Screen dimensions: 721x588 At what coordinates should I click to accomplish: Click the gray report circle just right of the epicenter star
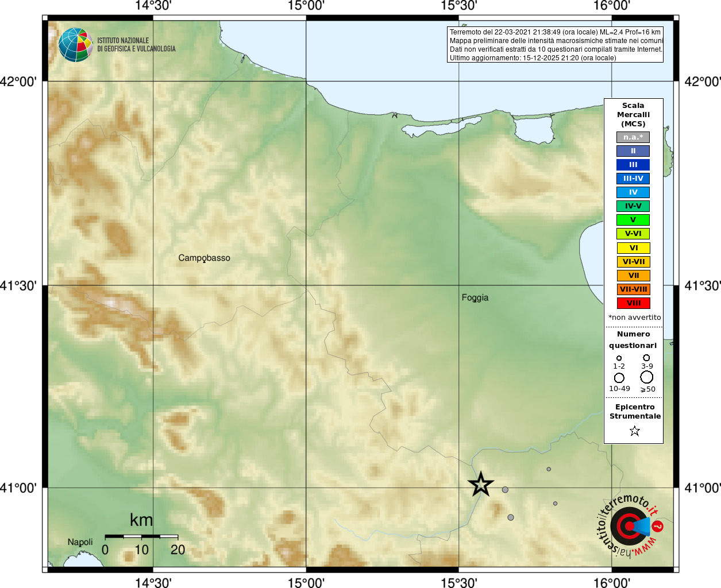point(505,490)
